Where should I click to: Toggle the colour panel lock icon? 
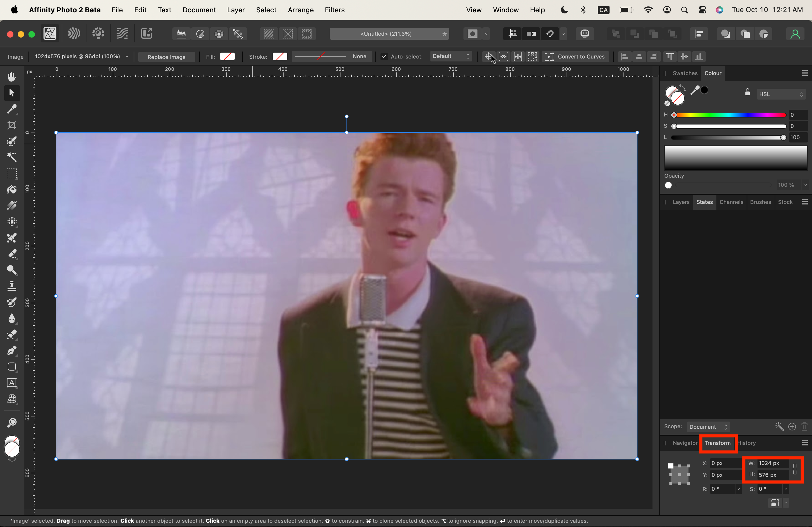point(747,92)
